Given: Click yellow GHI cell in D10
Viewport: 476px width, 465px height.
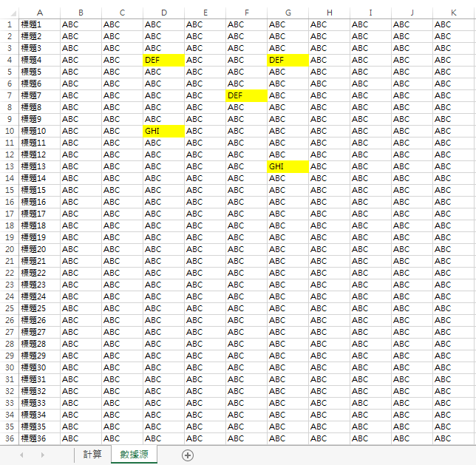Looking at the screenshot, I should pyautogui.click(x=163, y=131).
